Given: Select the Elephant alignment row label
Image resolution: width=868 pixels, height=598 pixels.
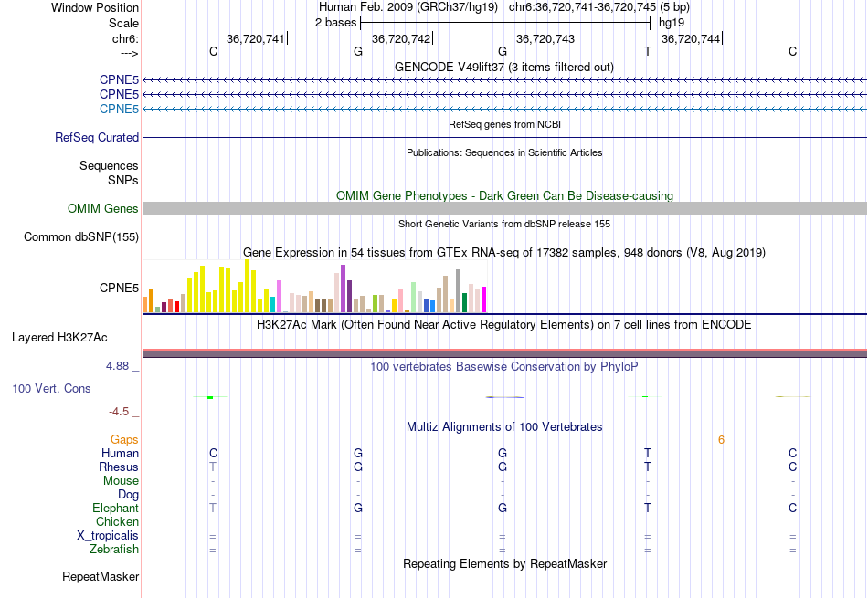Looking at the screenshot, I should pyautogui.click(x=116, y=508).
